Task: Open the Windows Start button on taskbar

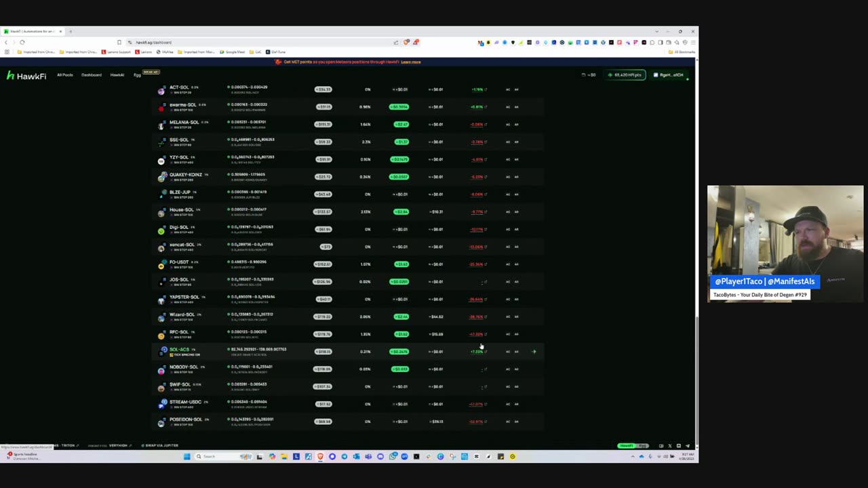Action: 186,456
